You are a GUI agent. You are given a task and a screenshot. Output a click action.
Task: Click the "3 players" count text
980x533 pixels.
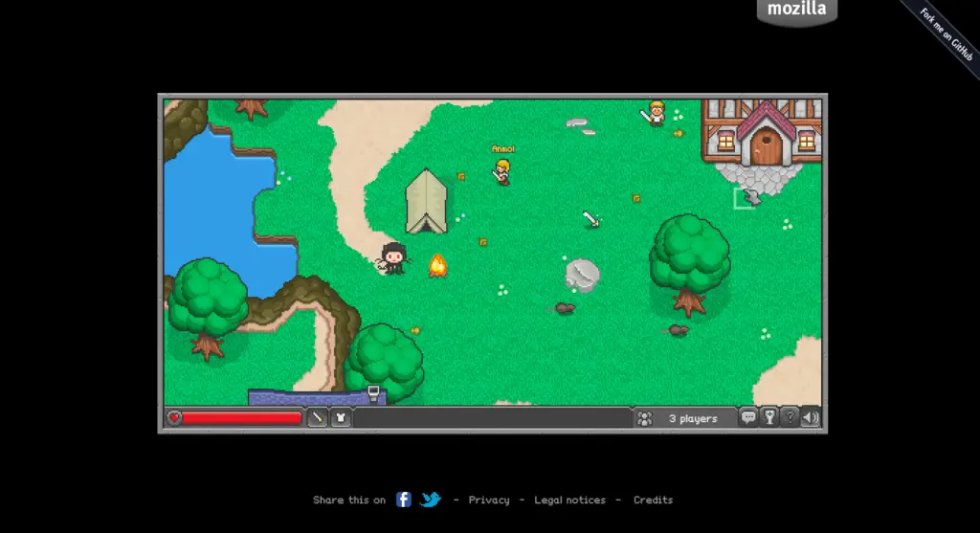coord(693,419)
